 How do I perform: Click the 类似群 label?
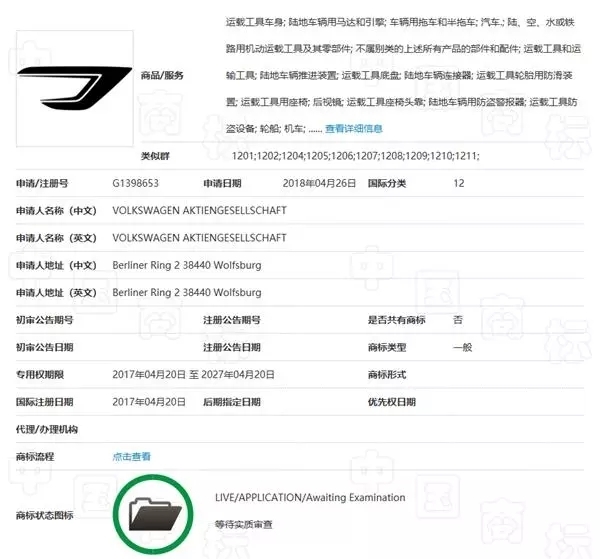click(x=155, y=156)
